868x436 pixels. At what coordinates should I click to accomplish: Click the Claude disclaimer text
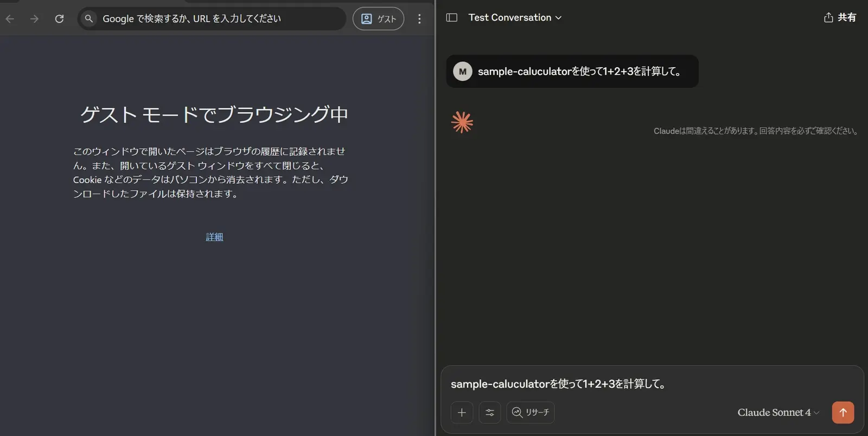coord(756,131)
